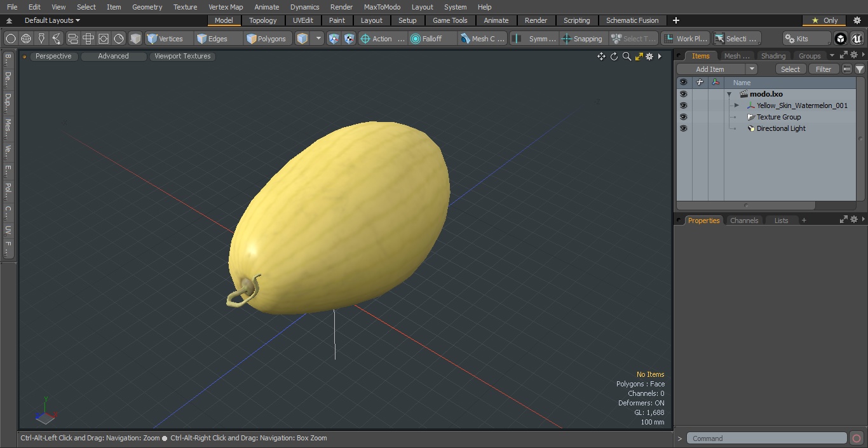Select the circle selection icon in toolbar

tap(10, 39)
